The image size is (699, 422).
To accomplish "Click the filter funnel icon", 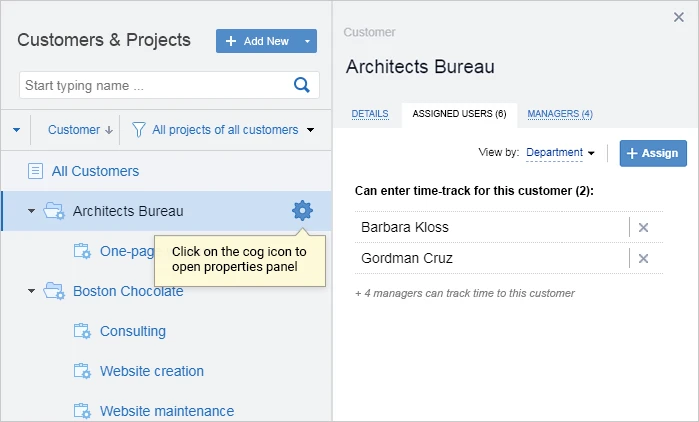I will click(138, 130).
